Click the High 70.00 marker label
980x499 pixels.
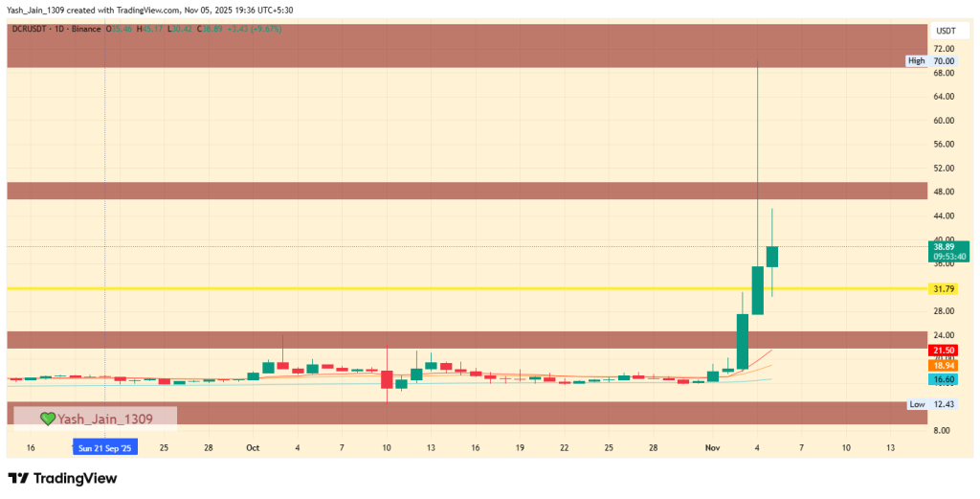pos(932,60)
